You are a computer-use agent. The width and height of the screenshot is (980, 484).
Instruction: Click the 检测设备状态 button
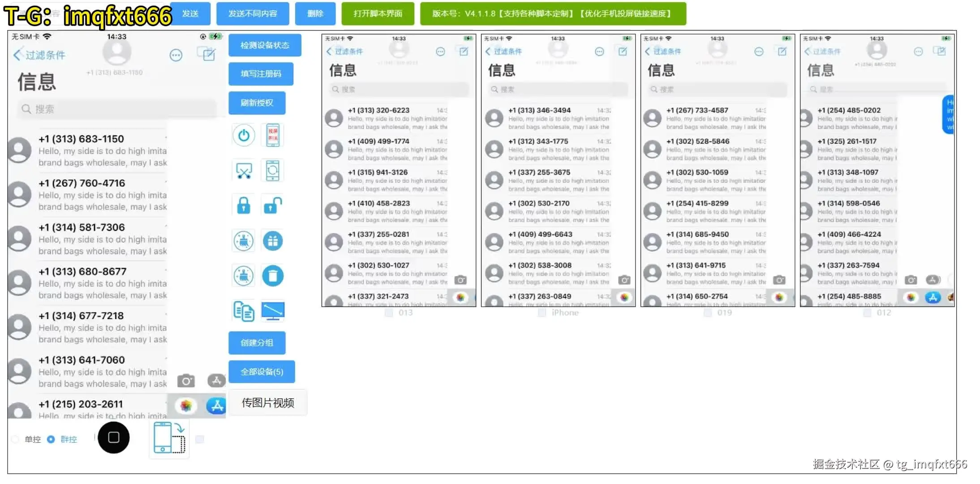click(265, 45)
